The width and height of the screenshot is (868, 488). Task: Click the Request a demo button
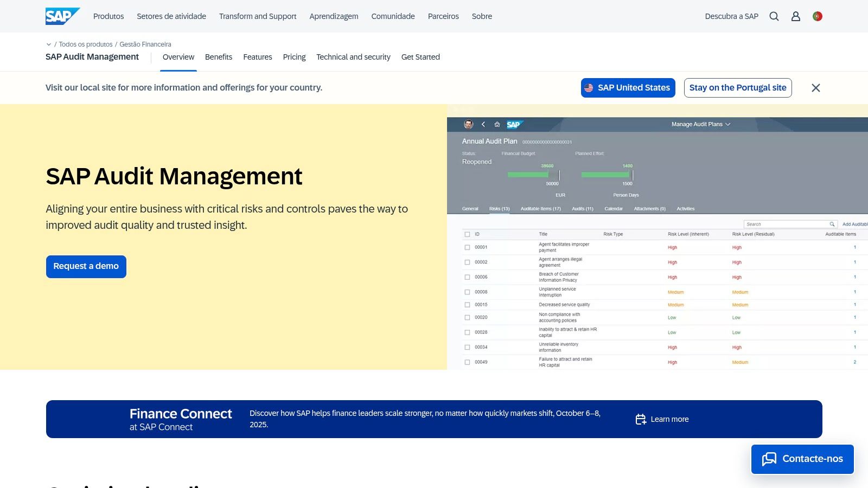click(86, 267)
